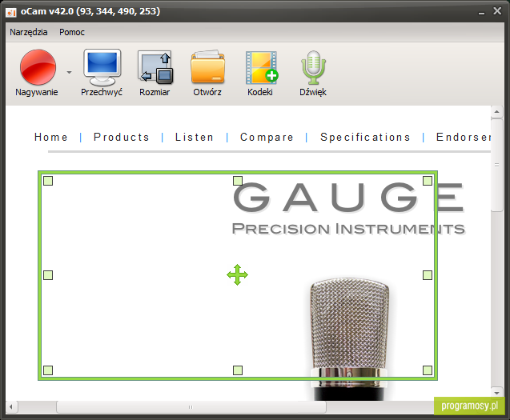The height and width of the screenshot is (420, 510).
Task: Open the Rozmiar resize icon
Action: pos(155,68)
